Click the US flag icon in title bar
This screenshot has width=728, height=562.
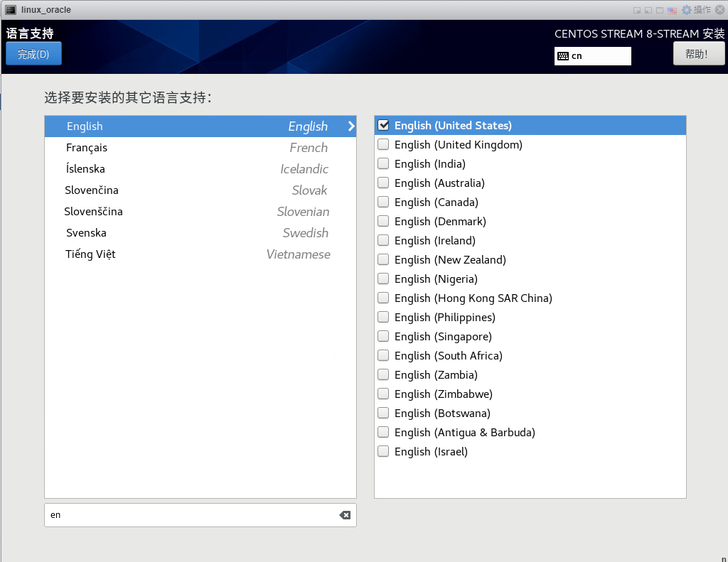pos(672,10)
